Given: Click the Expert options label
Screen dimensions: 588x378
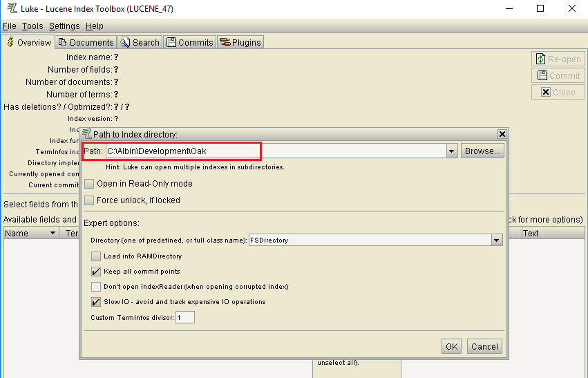Looking at the screenshot, I should (111, 223).
